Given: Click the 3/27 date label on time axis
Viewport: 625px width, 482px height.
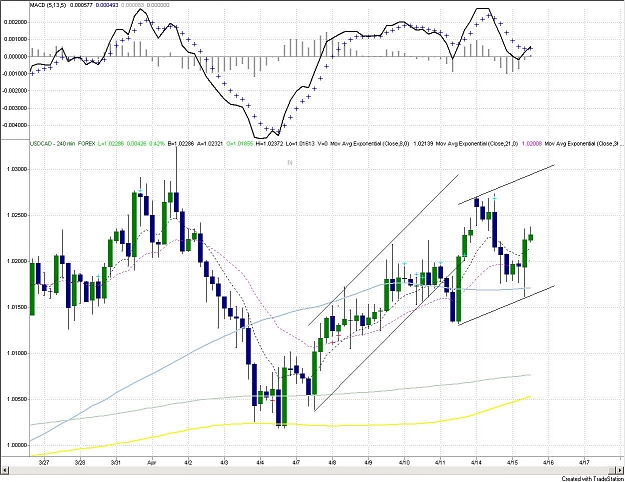Looking at the screenshot, I should tap(44, 462).
